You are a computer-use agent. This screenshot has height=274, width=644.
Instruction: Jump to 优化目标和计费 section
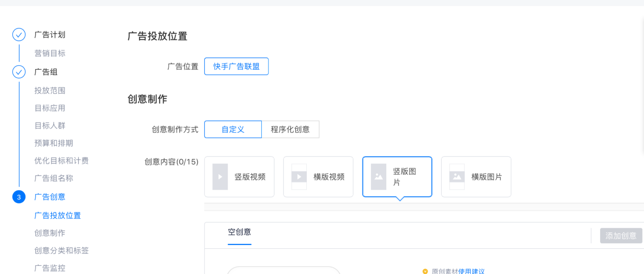pos(62,161)
